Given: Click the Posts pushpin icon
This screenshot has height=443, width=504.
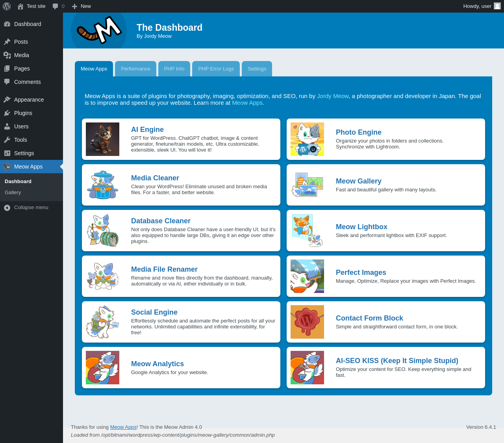Looking at the screenshot, I should (7, 42).
